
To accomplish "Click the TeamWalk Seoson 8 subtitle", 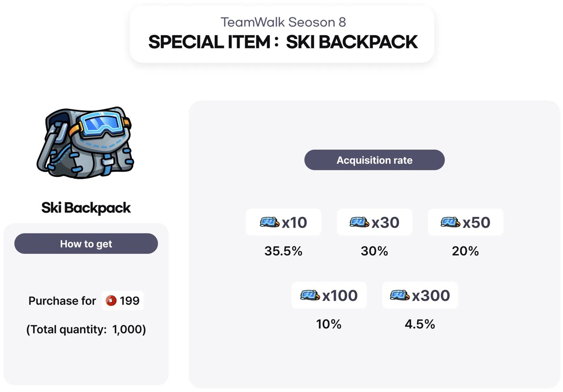I will [283, 22].
